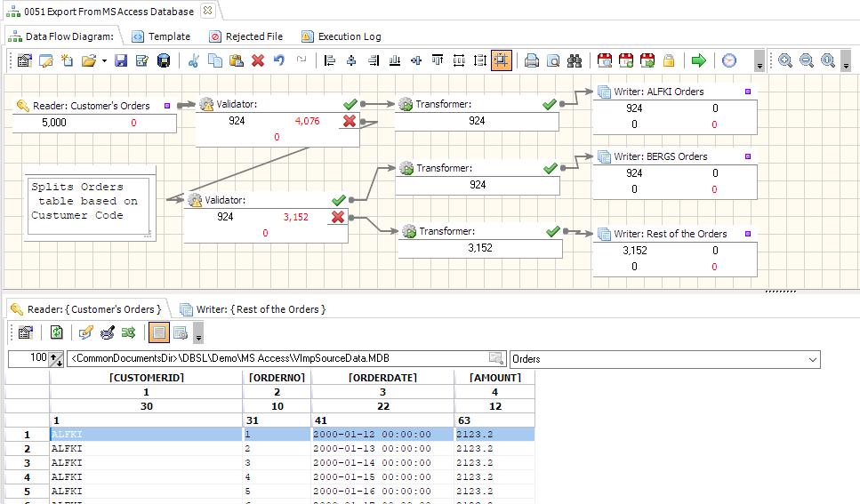This screenshot has width=860, height=504.
Task: Click the Zoom out magnifier icon
Action: pyautogui.click(x=807, y=60)
